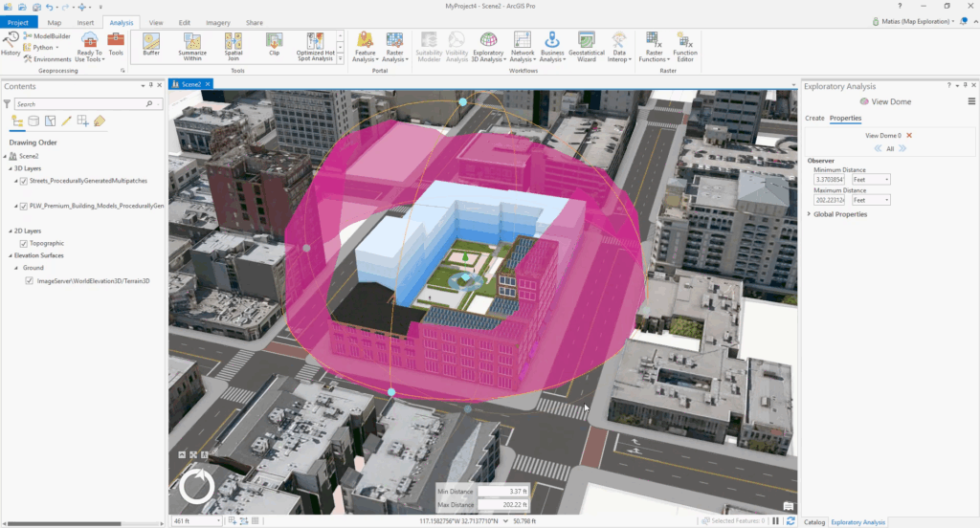Open the Function Editor
This screenshot has height=528, width=980.
pos(685,48)
